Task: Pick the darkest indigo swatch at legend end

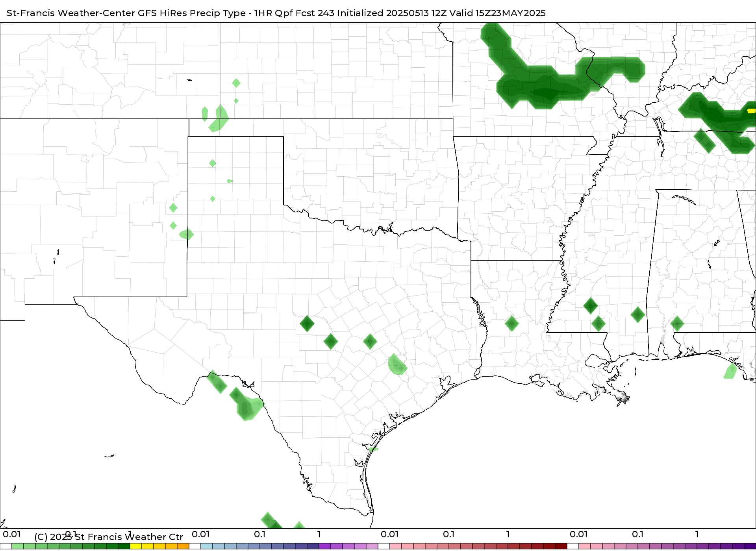Action: click(x=750, y=546)
